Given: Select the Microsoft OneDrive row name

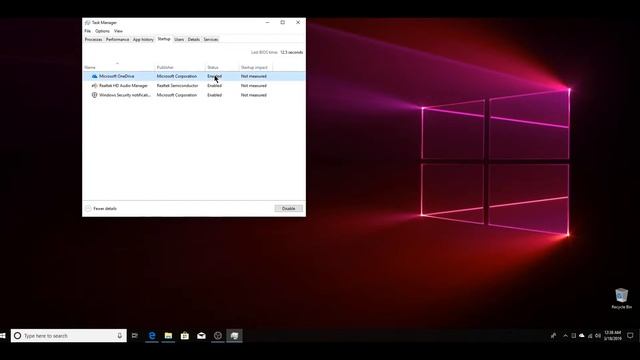Looking at the screenshot, I should (116, 76).
